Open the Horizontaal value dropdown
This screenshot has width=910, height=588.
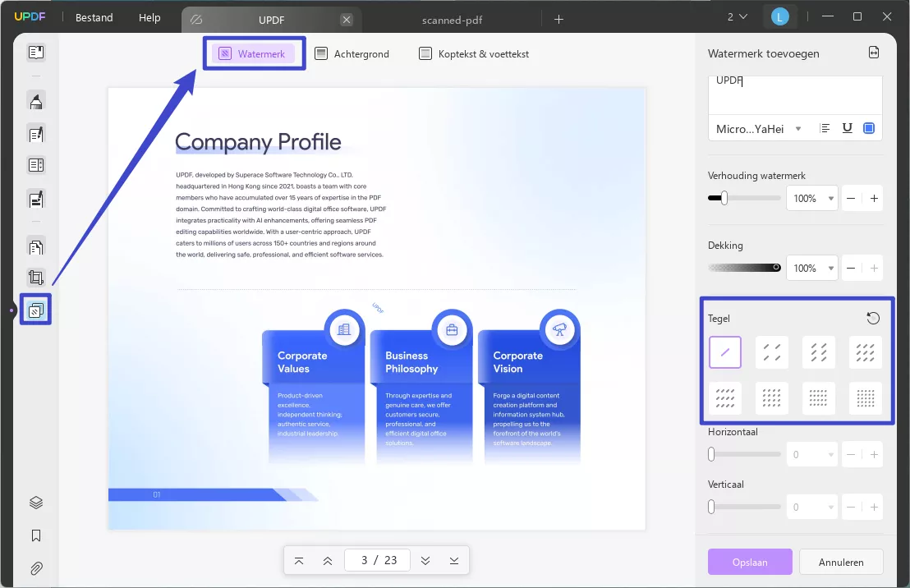[x=812, y=454]
